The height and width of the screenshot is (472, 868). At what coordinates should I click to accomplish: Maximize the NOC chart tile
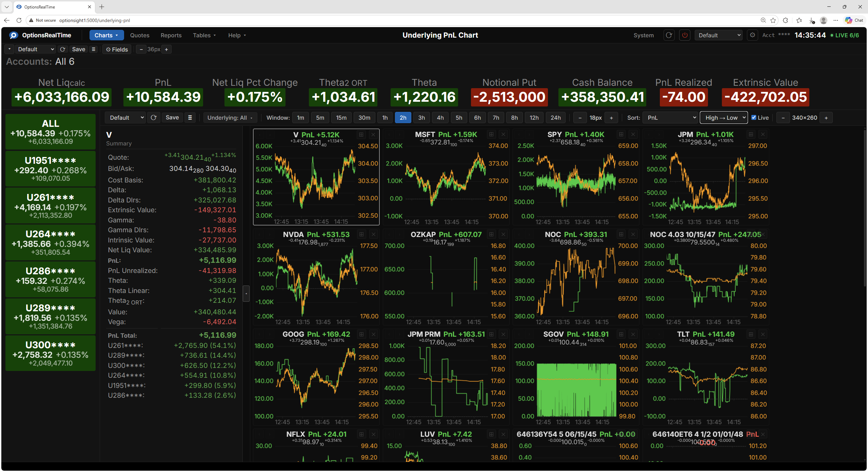pyautogui.click(x=621, y=234)
